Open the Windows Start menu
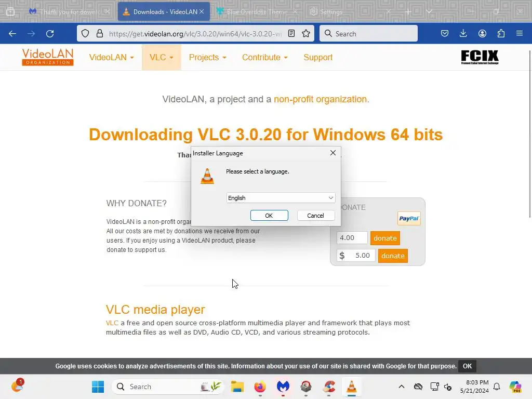 pyautogui.click(x=98, y=387)
